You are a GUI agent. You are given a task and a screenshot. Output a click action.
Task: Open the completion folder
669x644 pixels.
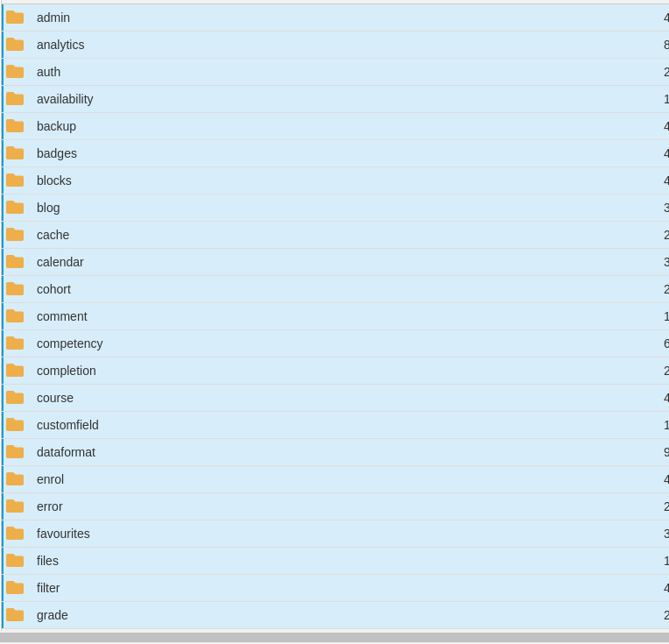click(67, 371)
